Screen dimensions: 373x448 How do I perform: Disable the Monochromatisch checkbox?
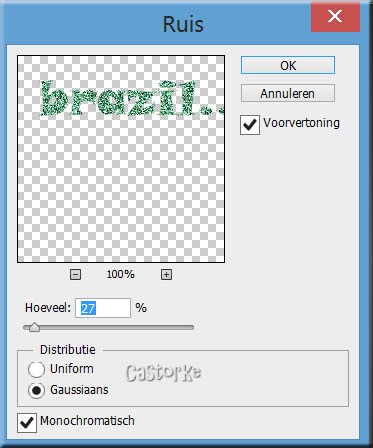coord(27,423)
